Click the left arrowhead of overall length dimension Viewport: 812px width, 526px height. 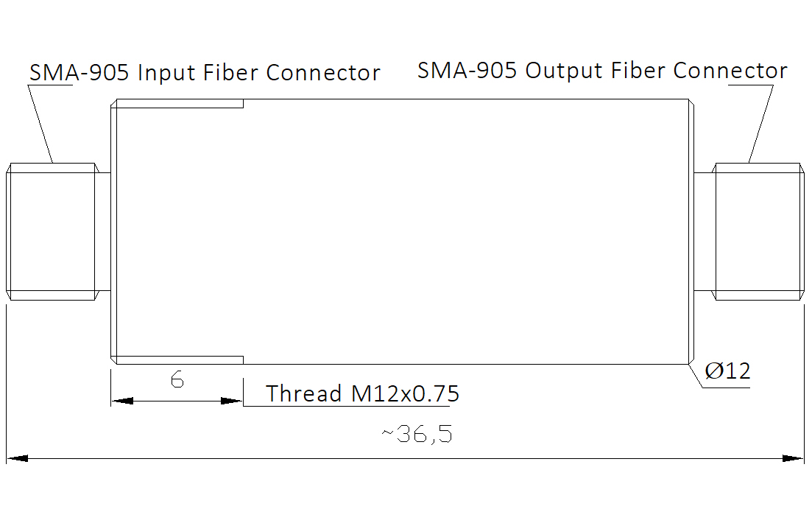[x=17, y=458]
